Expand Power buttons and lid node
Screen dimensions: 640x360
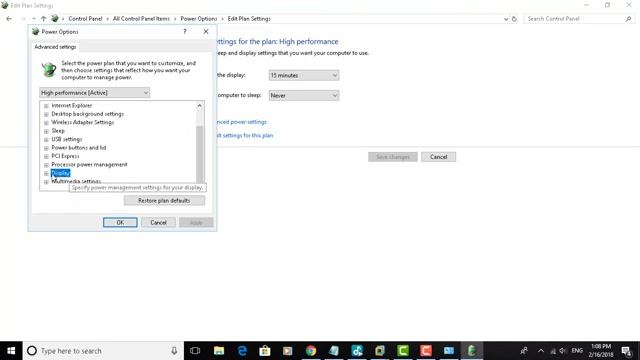pyautogui.click(x=46, y=148)
